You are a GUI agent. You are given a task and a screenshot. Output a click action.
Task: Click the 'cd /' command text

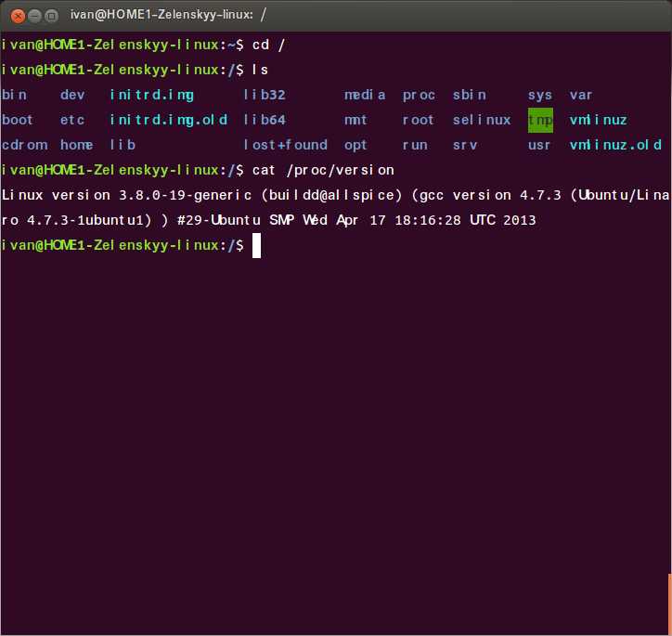coord(269,45)
